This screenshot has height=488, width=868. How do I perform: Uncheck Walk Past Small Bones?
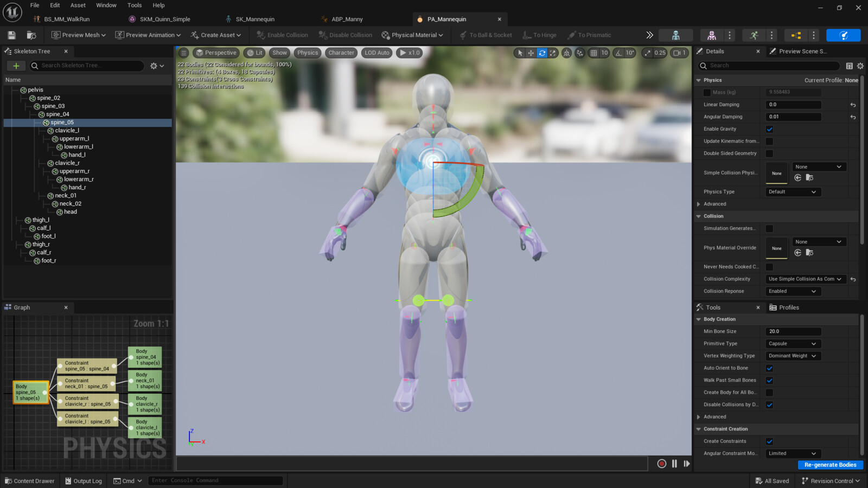769,380
